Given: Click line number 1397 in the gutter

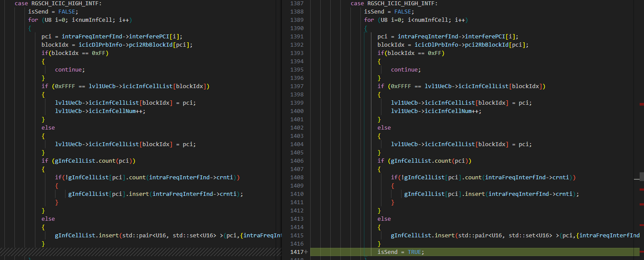Looking at the screenshot, I should click(297, 86).
